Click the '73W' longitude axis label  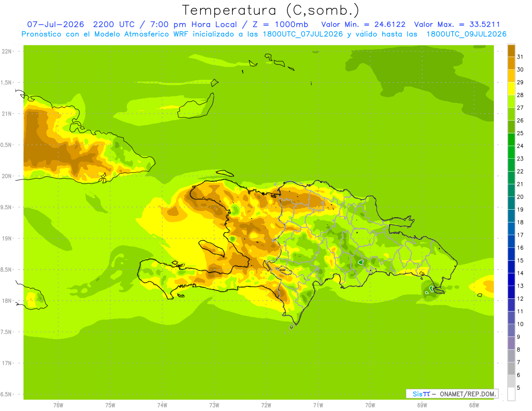pyautogui.click(x=214, y=405)
